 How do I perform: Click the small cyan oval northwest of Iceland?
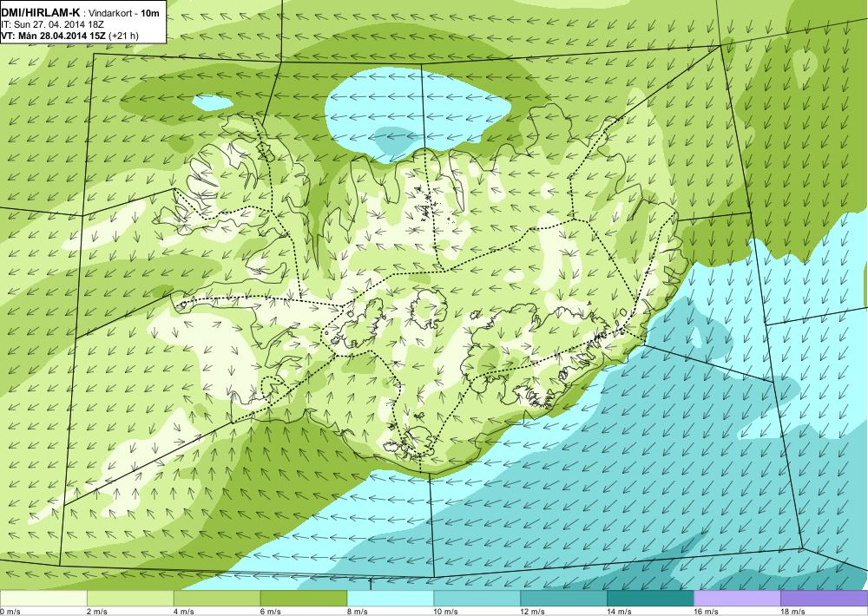[213, 102]
